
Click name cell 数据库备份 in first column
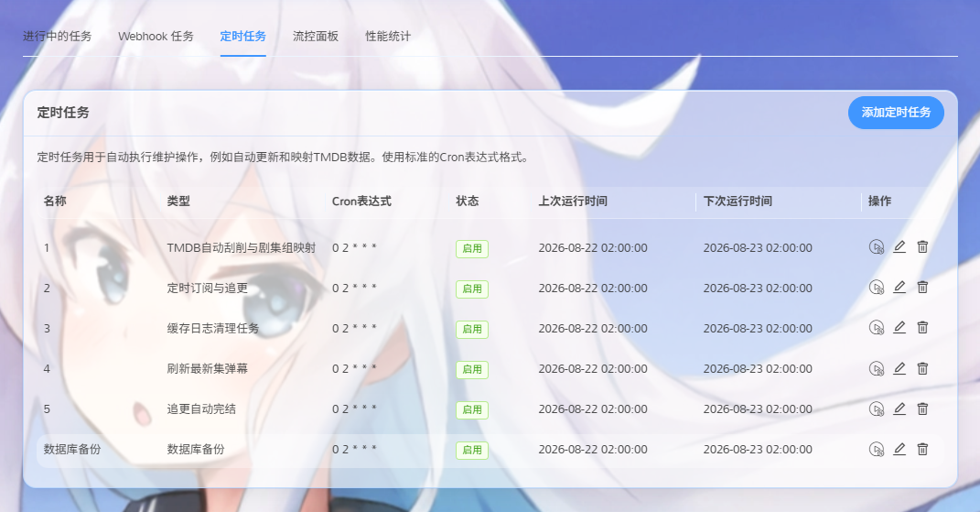pos(72,449)
